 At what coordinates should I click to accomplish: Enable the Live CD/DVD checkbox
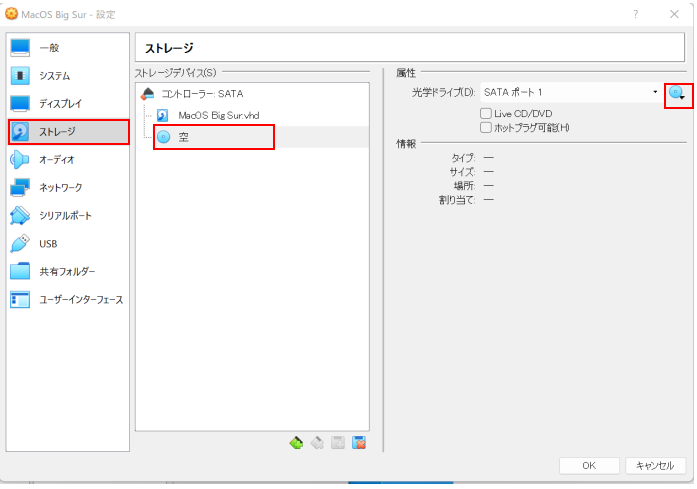[486, 113]
